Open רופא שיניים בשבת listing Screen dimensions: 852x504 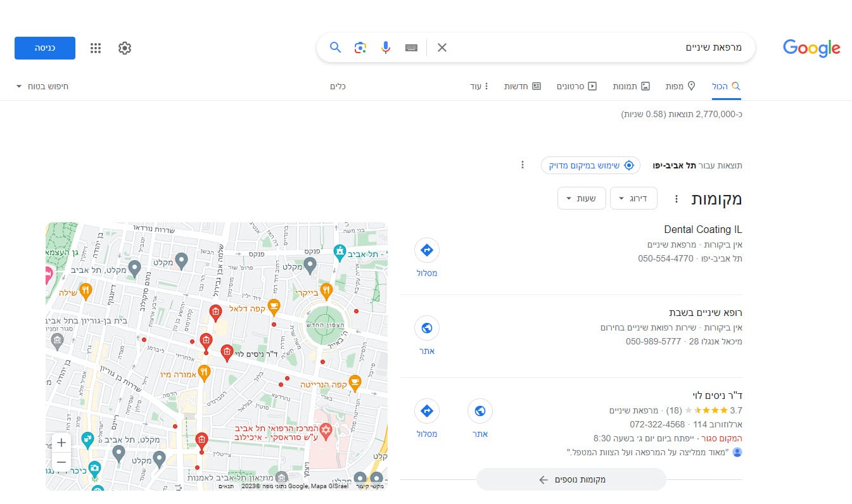pos(706,313)
